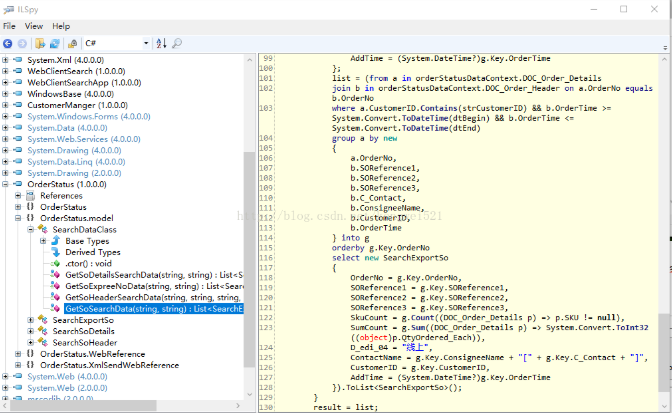Screen dimensions: 672x413
Task: Click the SearchExportSo class icon
Action: pos(42,320)
